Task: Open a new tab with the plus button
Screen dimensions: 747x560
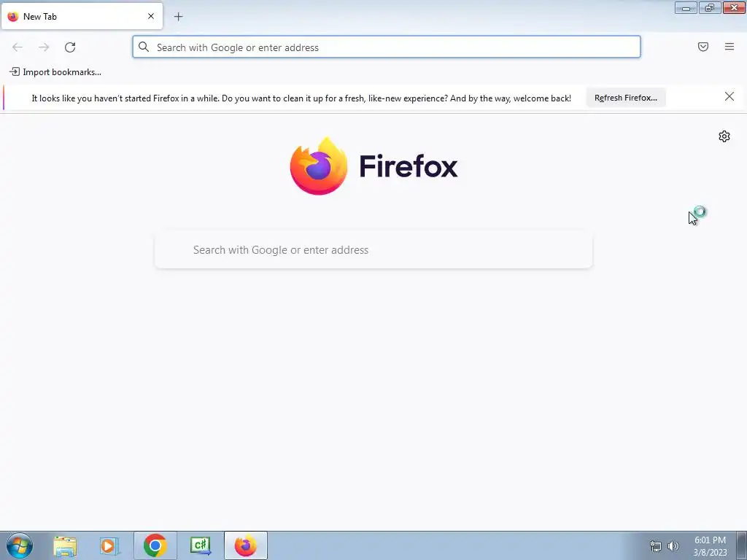Action: (178, 17)
